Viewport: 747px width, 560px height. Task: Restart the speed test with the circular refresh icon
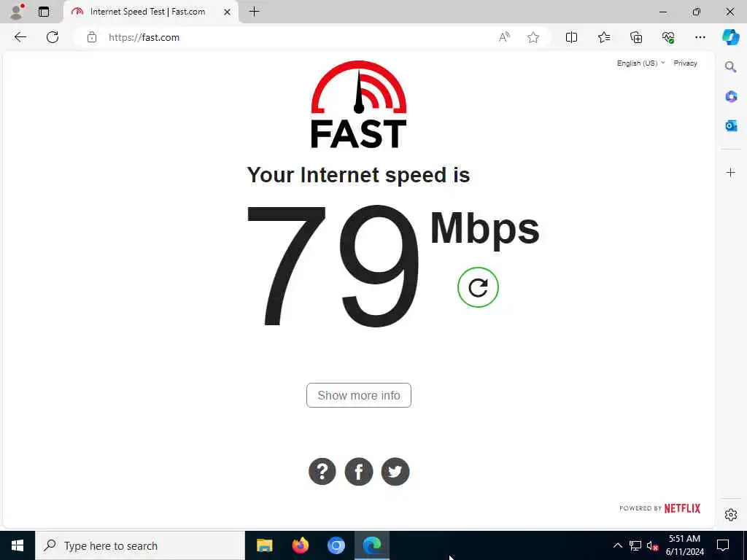click(478, 287)
